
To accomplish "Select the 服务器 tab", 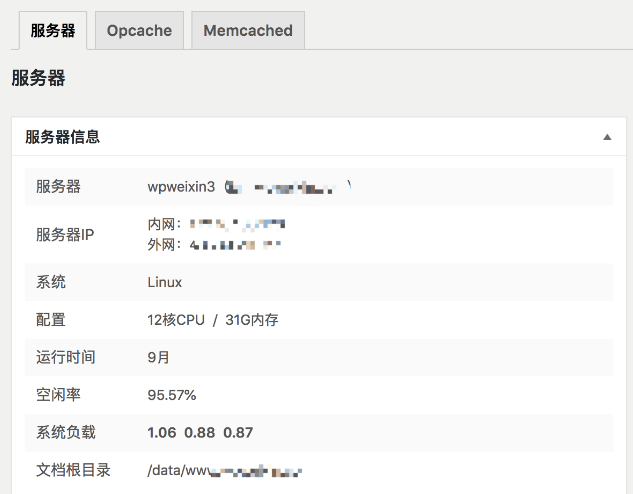I will coord(53,30).
